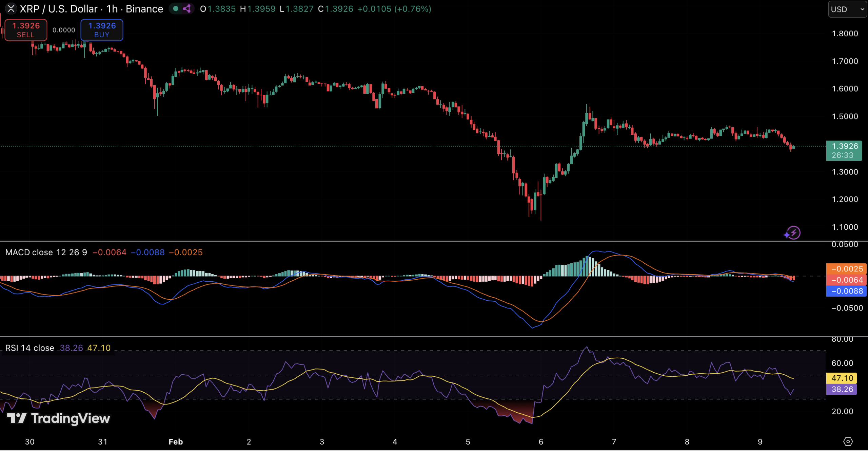Select the MACD close 12 26 9 legend
The height and width of the screenshot is (451, 868).
click(46, 252)
